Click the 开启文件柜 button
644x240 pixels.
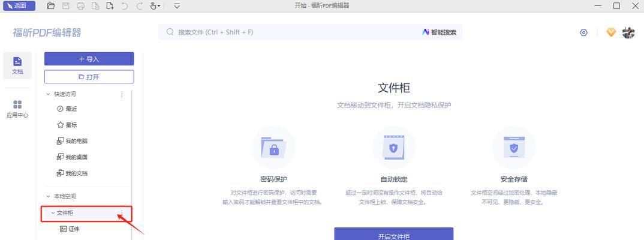click(393, 234)
